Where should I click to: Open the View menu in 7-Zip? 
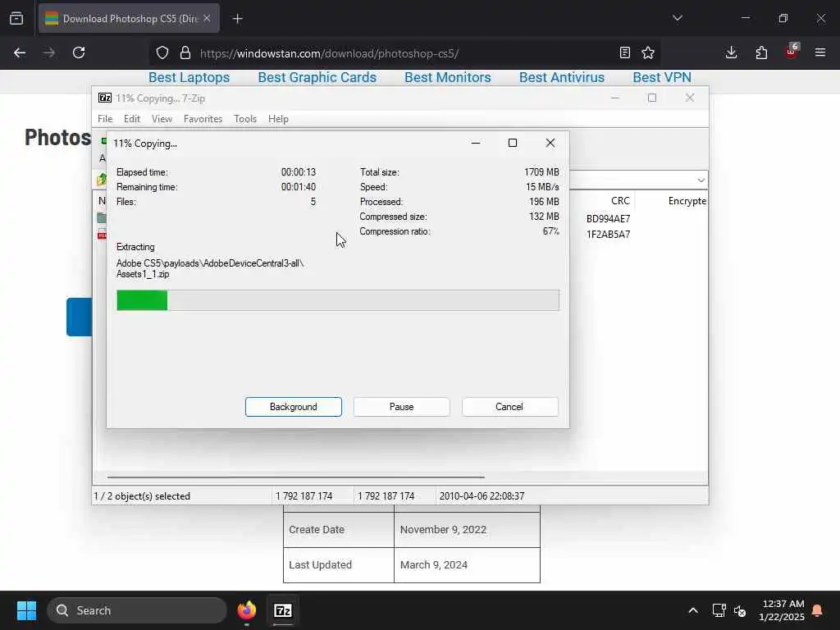(x=162, y=119)
